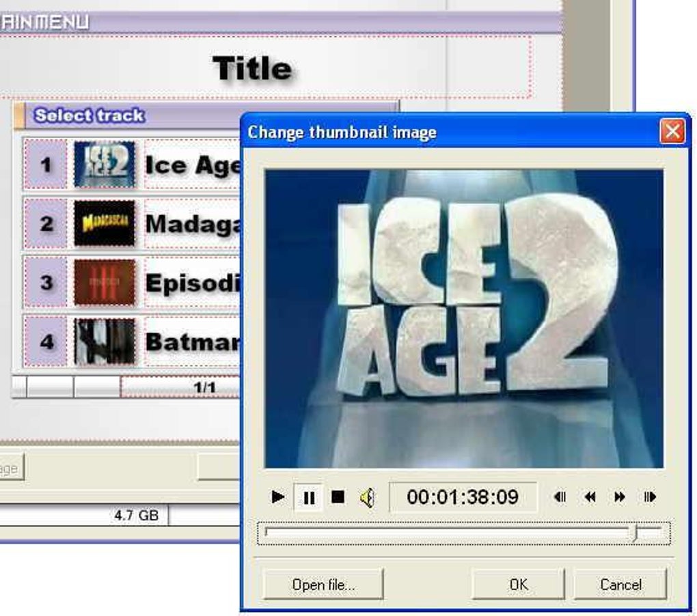697x616 pixels.
Task: Click the Madagascar track label
Action: pyautogui.click(x=193, y=224)
